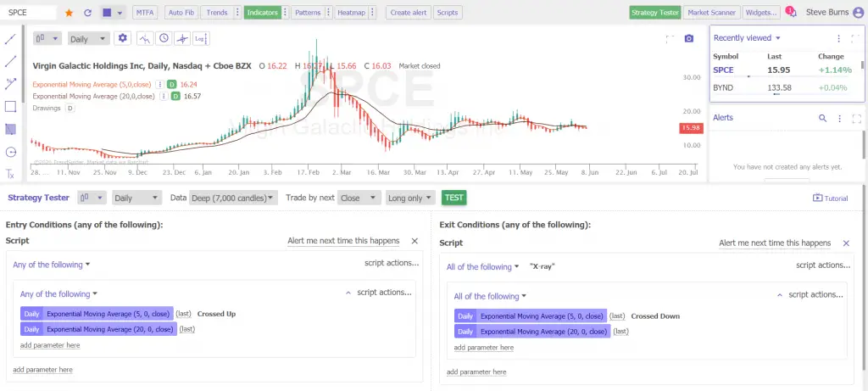Collapse the entry inner script chevron
The image size is (868, 391).
pos(348,293)
